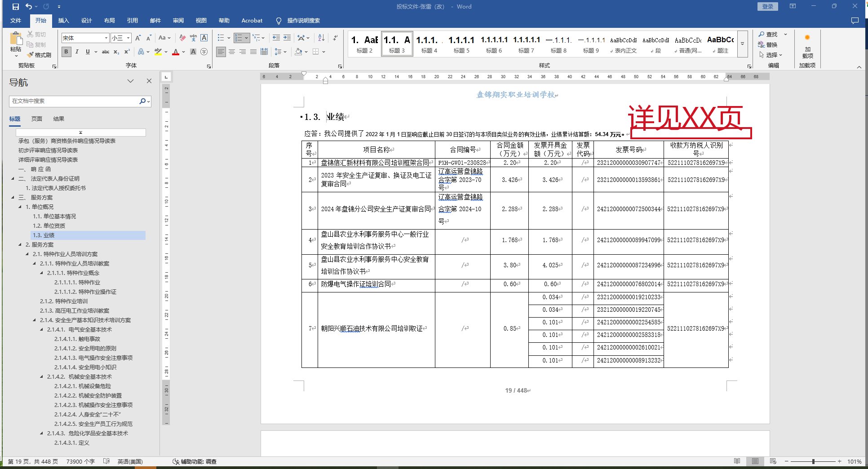
Task: Open the Select (选择) dropdown
Action: (x=771, y=55)
